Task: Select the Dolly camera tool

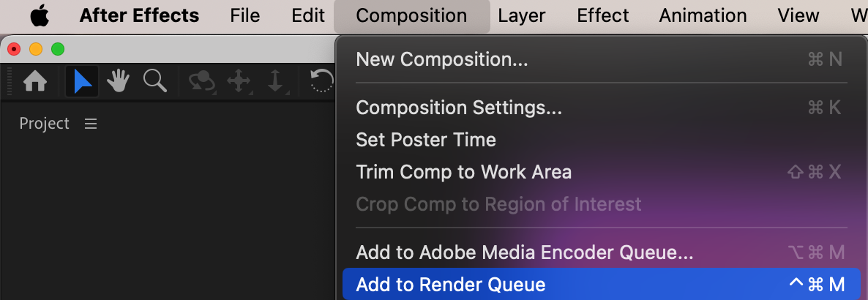Action: (x=275, y=81)
